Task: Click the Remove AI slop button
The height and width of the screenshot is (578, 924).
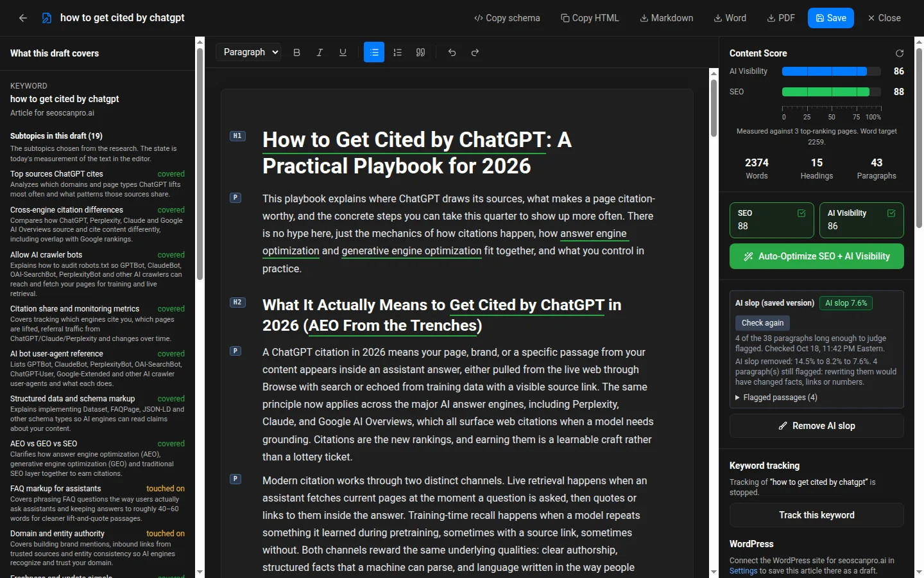Action: [x=816, y=426]
